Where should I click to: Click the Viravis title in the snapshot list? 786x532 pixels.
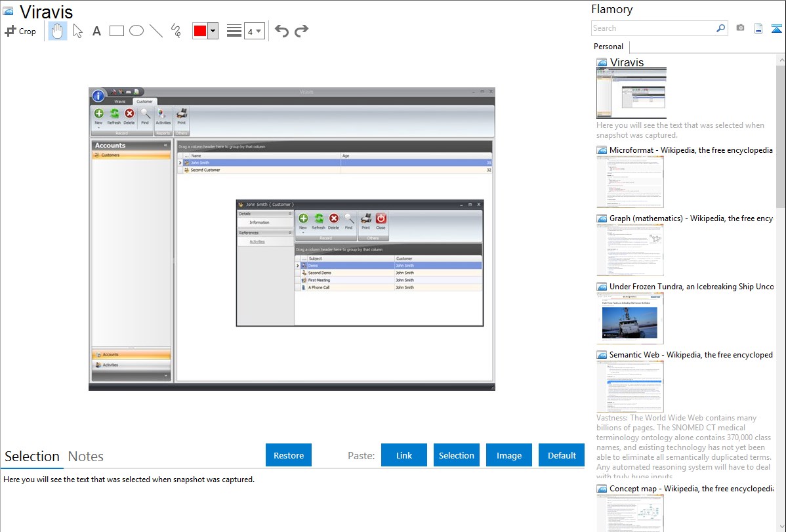pos(627,62)
